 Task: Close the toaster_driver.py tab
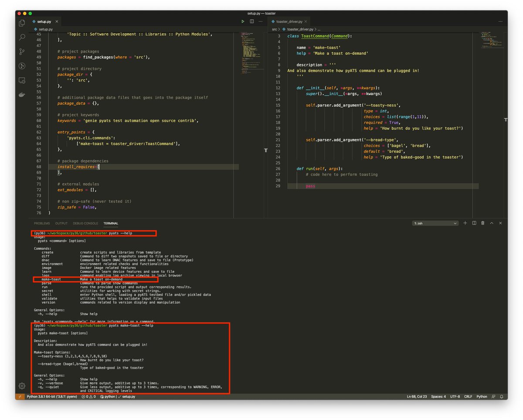[306, 21]
